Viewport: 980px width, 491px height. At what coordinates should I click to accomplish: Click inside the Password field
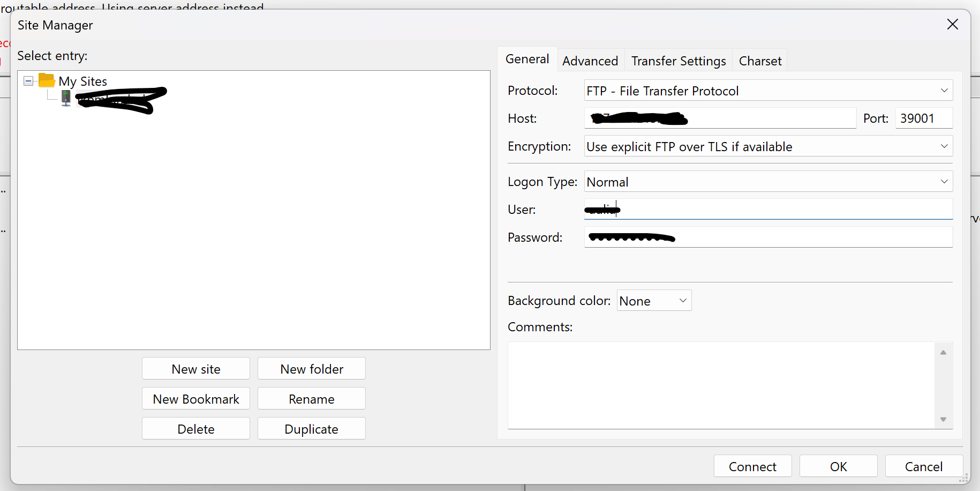pos(768,237)
